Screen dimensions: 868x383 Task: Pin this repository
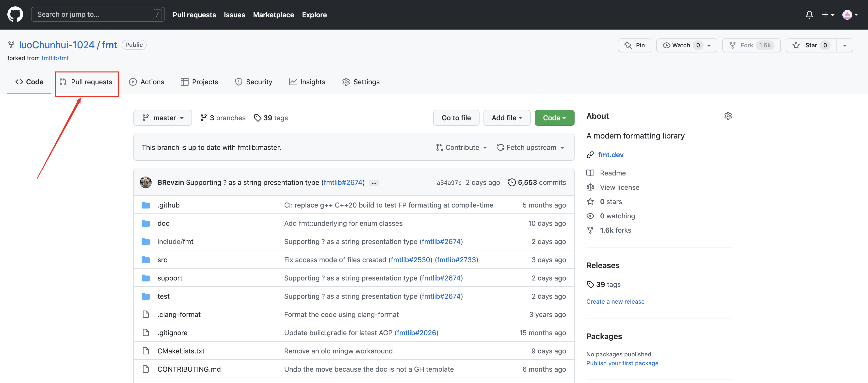tap(634, 45)
